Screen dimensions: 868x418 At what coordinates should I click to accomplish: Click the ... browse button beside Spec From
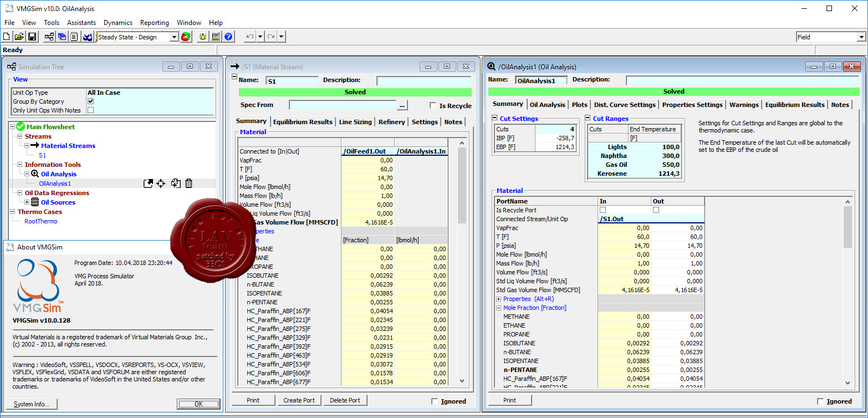tap(403, 105)
